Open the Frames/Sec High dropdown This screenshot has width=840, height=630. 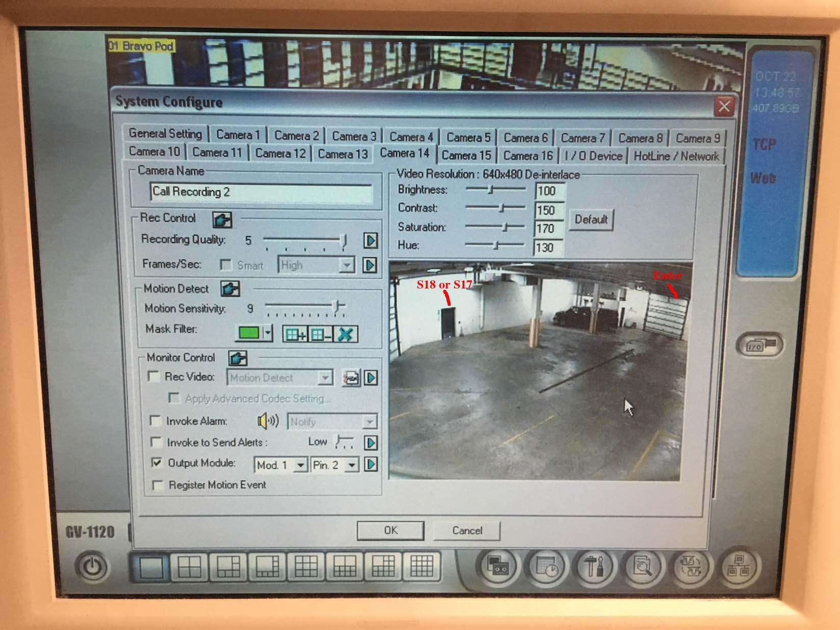(317, 265)
